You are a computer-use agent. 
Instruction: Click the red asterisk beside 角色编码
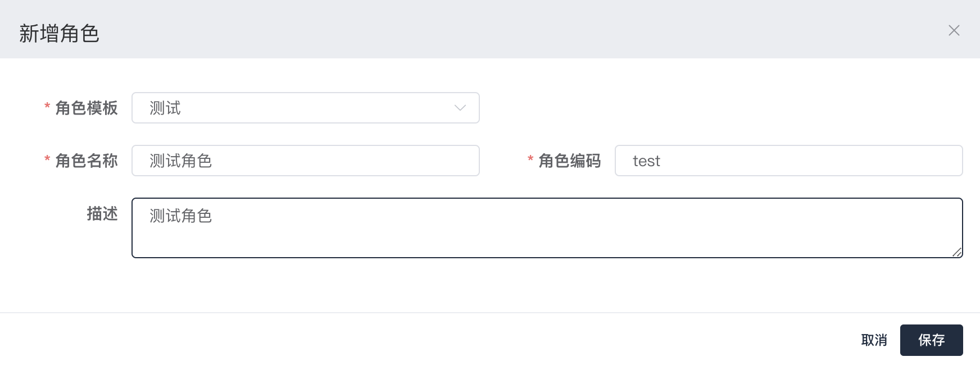tap(530, 159)
